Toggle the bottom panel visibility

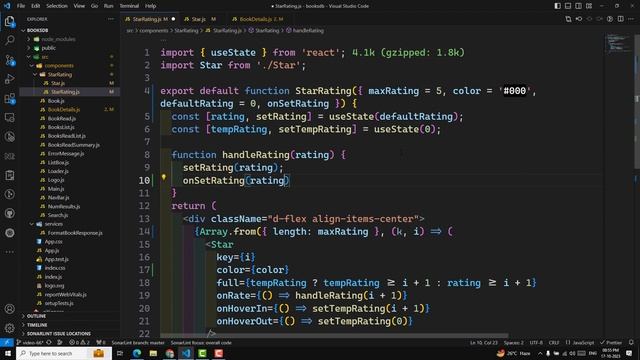[568, 6]
